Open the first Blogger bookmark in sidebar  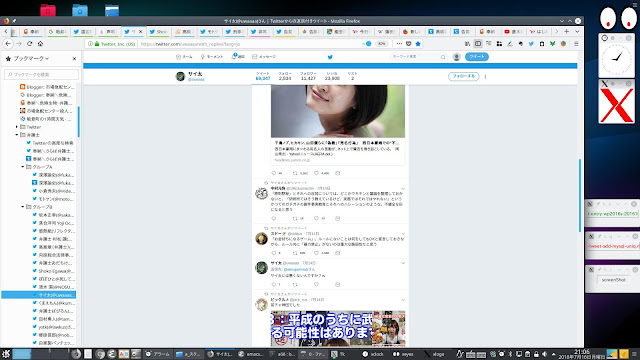coord(47,87)
